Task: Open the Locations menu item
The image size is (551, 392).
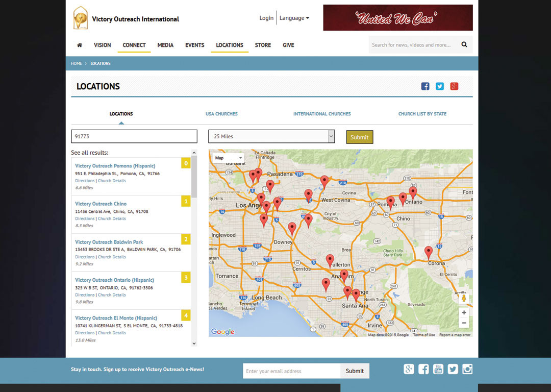Action: (x=230, y=45)
